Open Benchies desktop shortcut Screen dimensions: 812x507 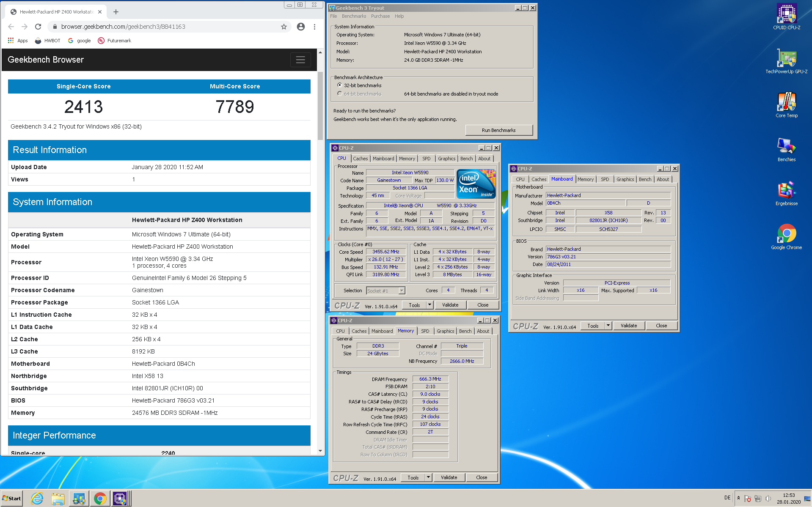[x=786, y=149]
